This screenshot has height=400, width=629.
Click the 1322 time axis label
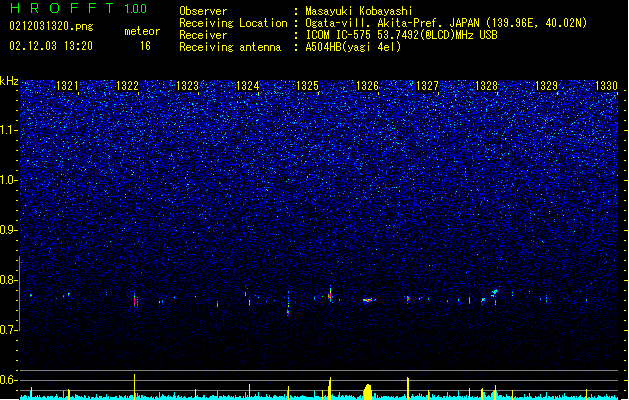tap(127, 86)
